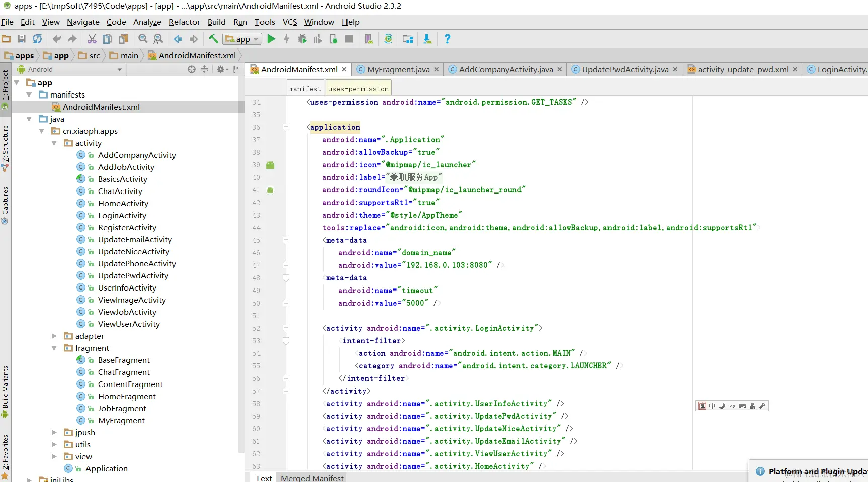Open the Build menu
The image size is (868, 482).
pos(216,22)
